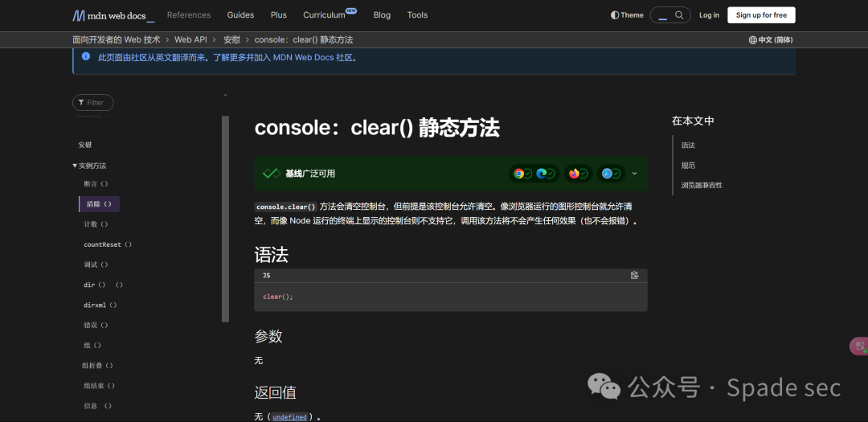Open countReset () in the sidebar
868x422 pixels.
tap(108, 244)
